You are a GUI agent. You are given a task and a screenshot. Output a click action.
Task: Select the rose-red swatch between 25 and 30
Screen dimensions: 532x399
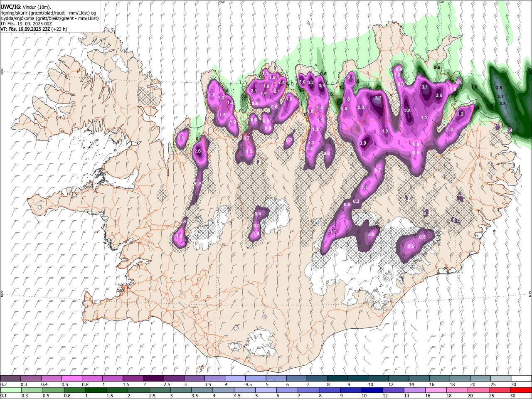(500, 390)
